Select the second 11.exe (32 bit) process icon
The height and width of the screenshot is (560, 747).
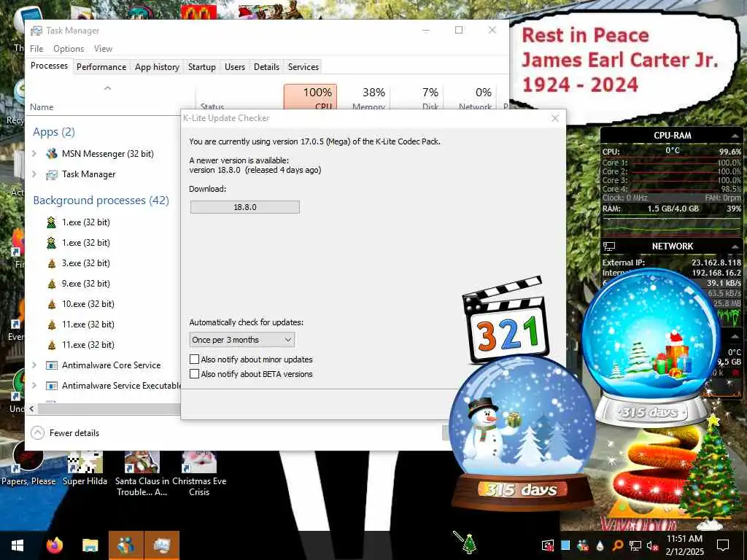point(52,345)
